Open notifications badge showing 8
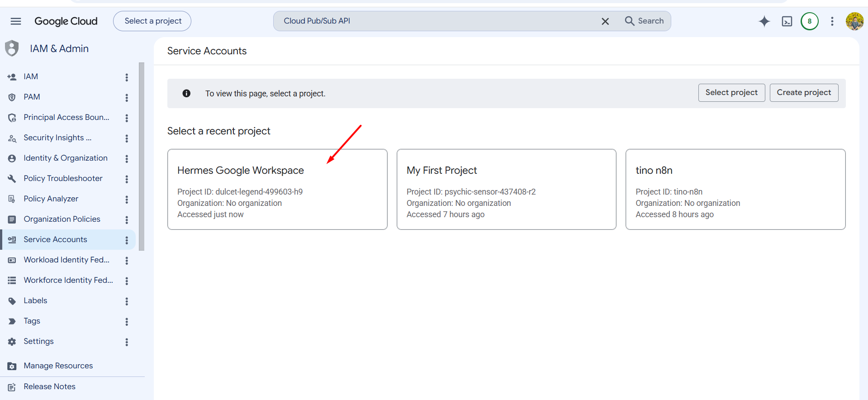 [x=810, y=21]
